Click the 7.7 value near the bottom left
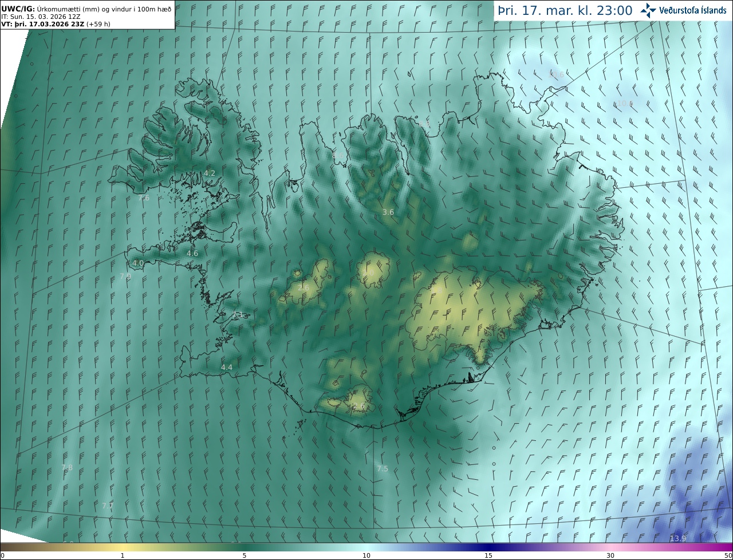 [107, 506]
